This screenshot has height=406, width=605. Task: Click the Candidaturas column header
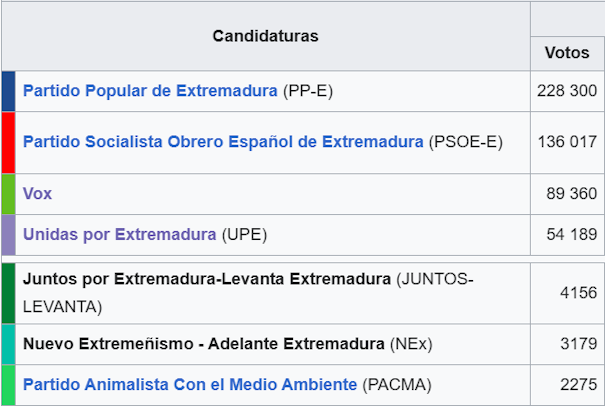click(x=265, y=36)
